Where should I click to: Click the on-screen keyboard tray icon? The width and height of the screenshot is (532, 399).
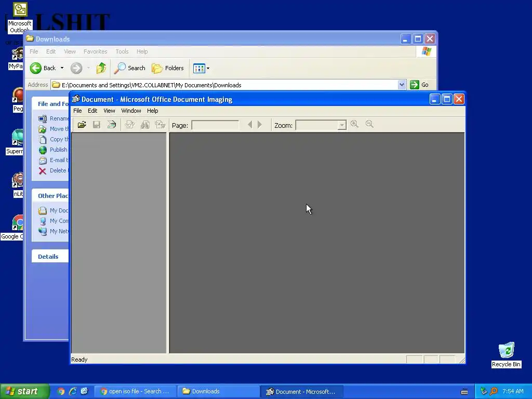pyautogui.click(x=464, y=392)
